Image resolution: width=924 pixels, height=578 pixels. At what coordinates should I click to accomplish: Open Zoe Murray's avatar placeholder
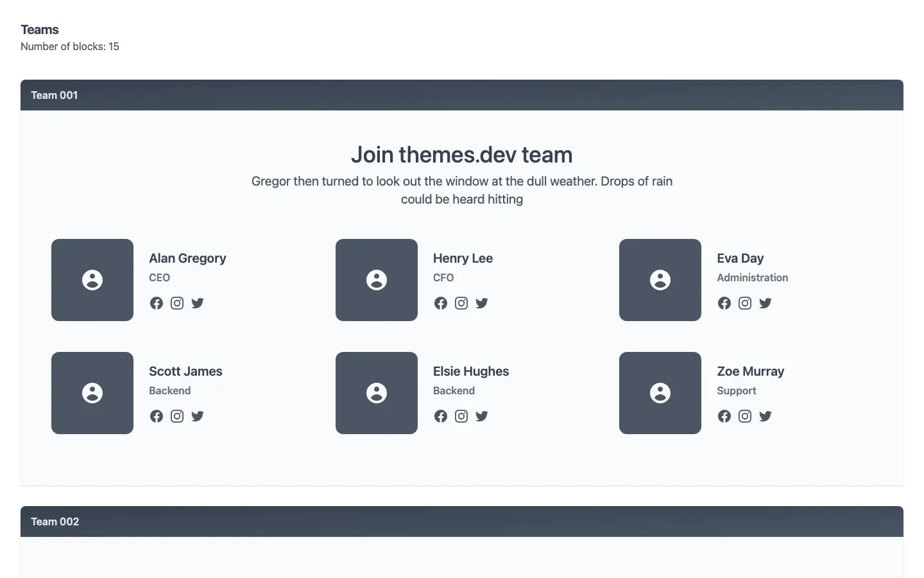coord(660,393)
